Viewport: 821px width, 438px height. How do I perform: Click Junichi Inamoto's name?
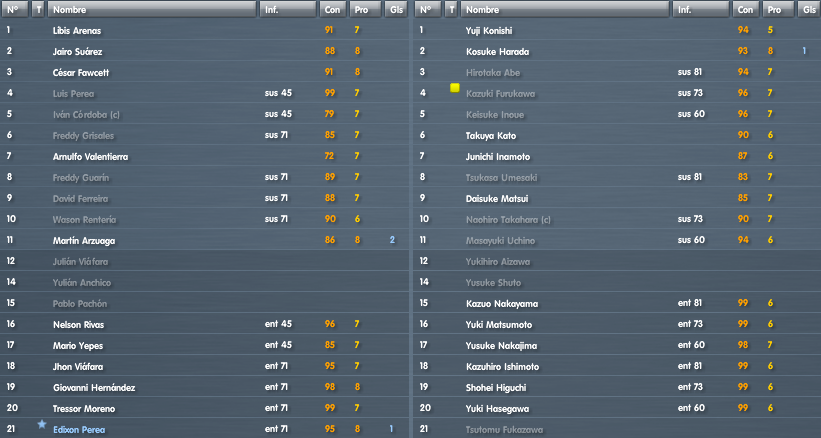[x=498, y=156]
